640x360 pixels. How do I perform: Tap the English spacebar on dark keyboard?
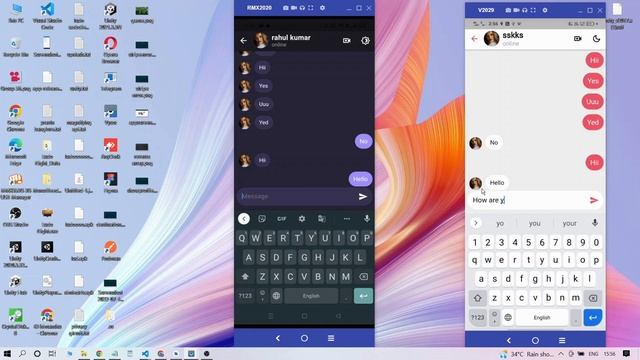[311, 296]
